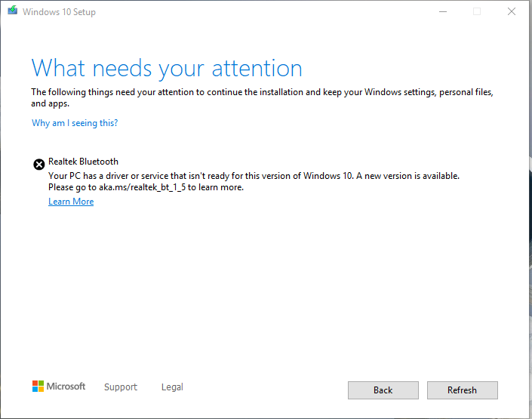
Task: Click the Windows 10 Setup title bar icon
Action: coord(13,11)
